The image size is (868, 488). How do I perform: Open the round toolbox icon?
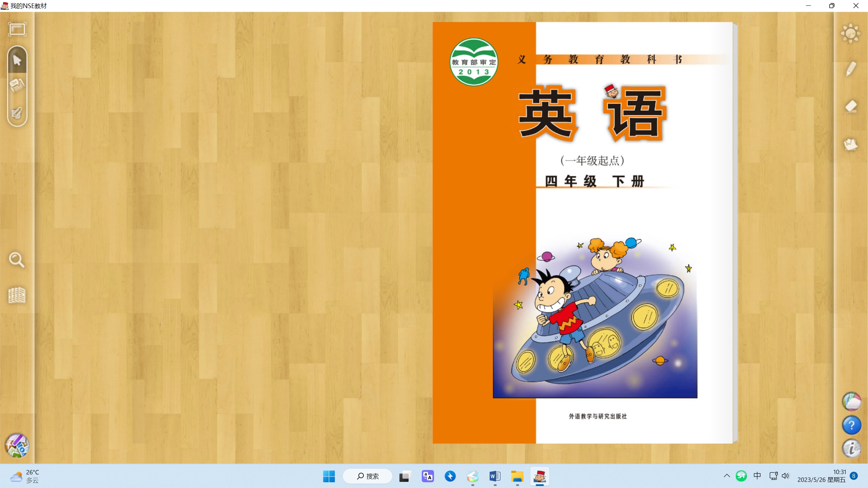[17, 445]
